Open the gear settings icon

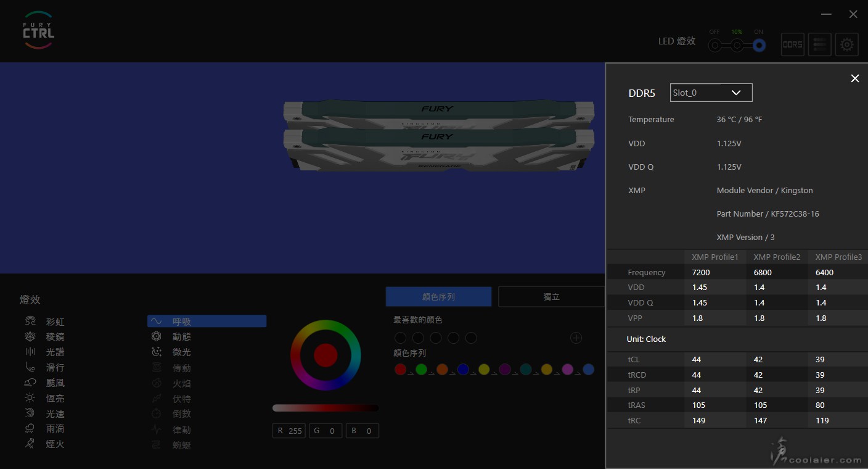846,44
